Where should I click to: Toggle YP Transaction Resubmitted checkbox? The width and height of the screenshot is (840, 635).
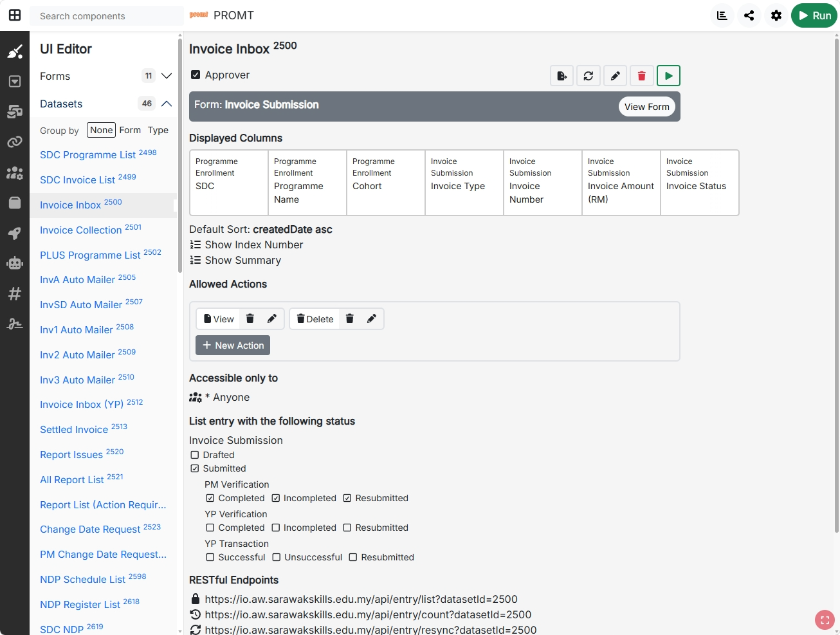pyautogui.click(x=353, y=557)
